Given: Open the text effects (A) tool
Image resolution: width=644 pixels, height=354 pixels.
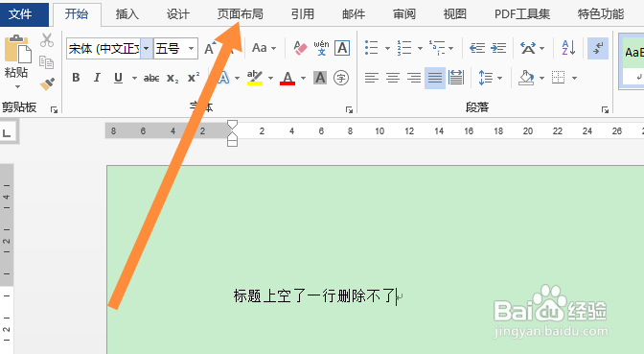Looking at the screenshot, I should click(x=223, y=78).
